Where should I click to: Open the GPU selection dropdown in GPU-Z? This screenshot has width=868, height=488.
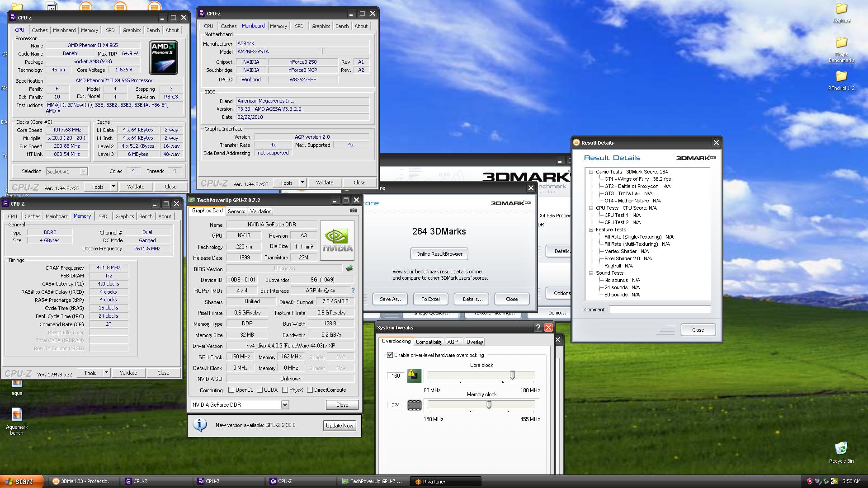point(285,405)
